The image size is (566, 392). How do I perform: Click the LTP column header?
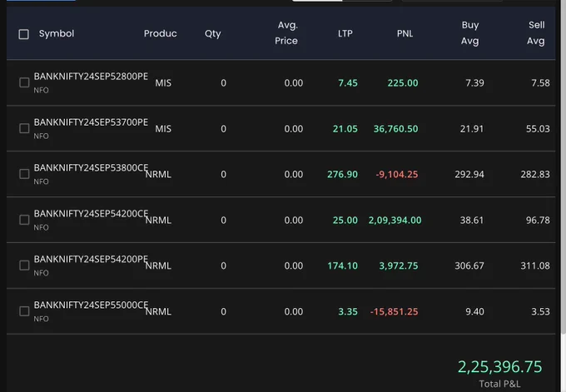345,33
